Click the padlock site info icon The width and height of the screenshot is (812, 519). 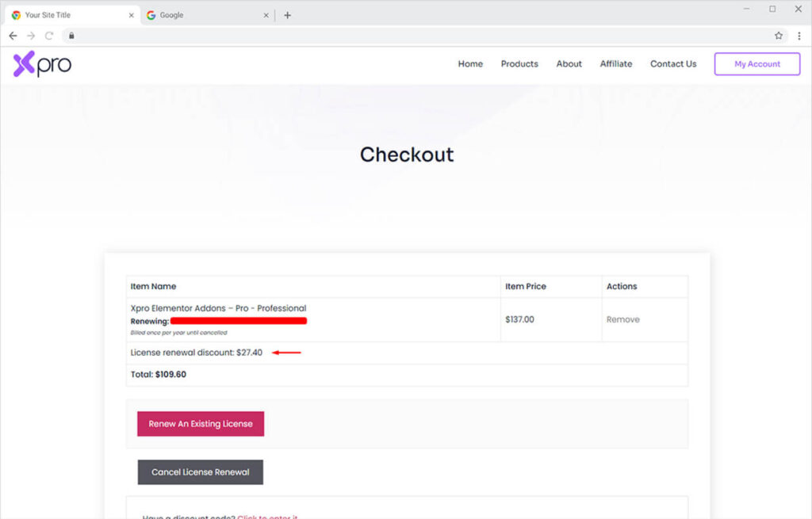[71, 36]
